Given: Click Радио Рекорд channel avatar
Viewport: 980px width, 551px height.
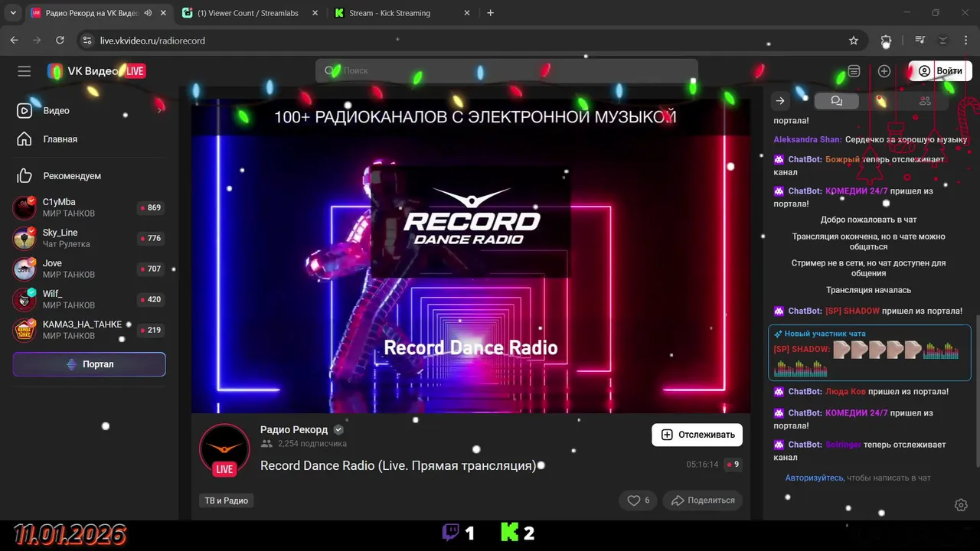Looking at the screenshot, I should (224, 450).
